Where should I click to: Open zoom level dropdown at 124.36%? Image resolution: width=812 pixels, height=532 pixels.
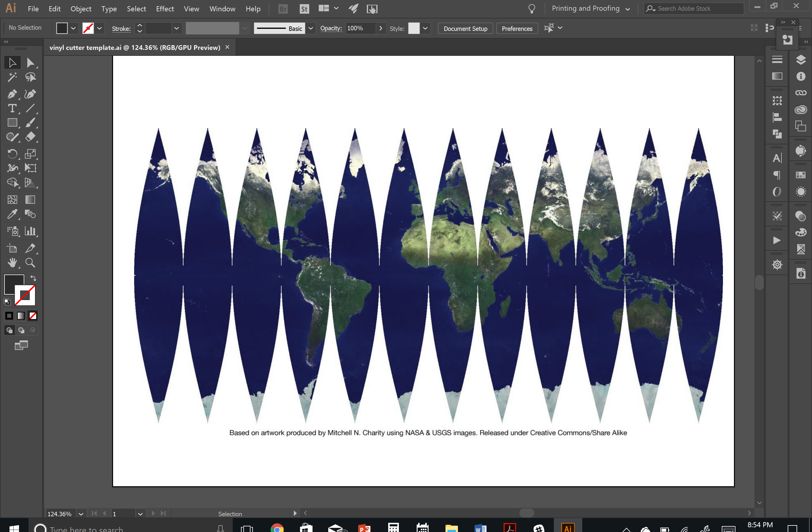coord(81,514)
